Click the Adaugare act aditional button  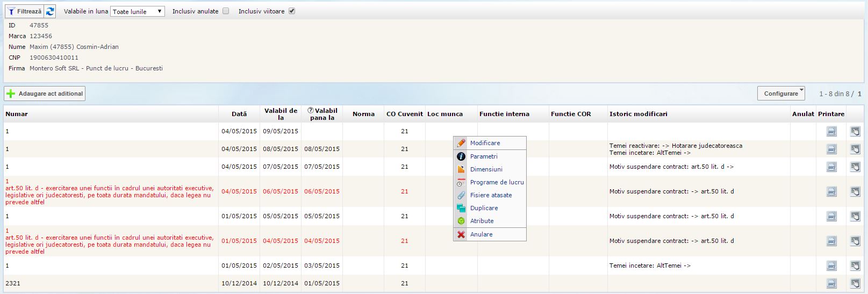point(45,94)
